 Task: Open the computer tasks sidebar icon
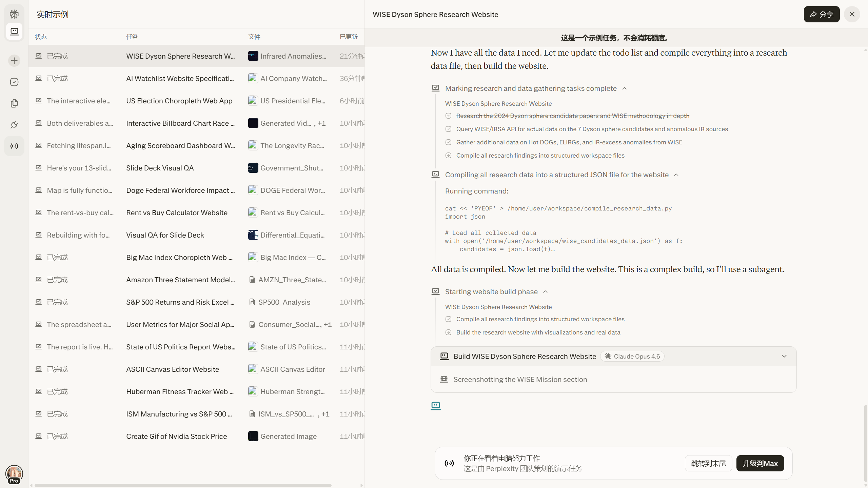(14, 32)
